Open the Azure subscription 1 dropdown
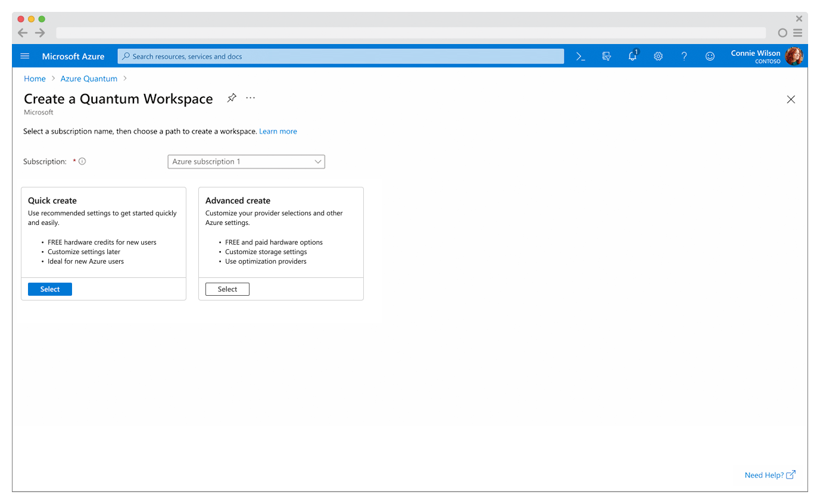Image resolution: width=820 pixels, height=504 pixels. tap(246, 161)
